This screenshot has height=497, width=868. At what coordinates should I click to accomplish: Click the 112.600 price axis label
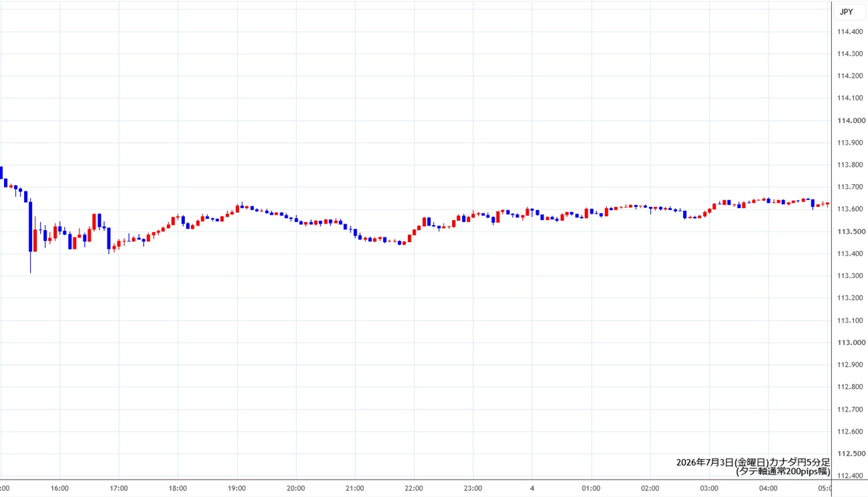(849, 432)
